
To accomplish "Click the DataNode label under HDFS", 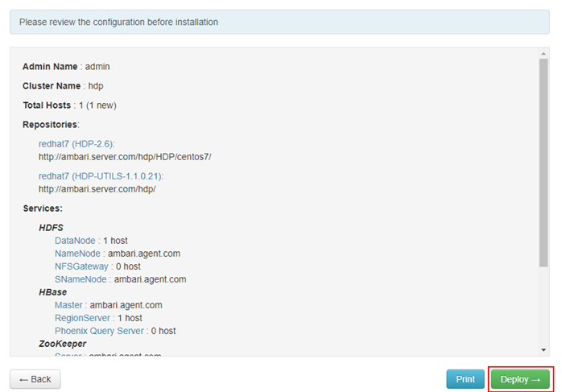I will click(76, 241).
